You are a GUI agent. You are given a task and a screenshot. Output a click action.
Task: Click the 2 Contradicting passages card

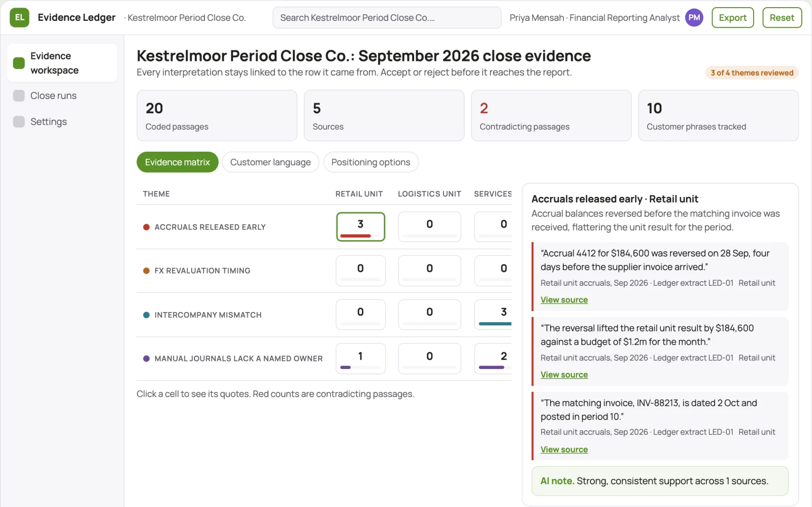pyautogui.click(x=551, y=116)
